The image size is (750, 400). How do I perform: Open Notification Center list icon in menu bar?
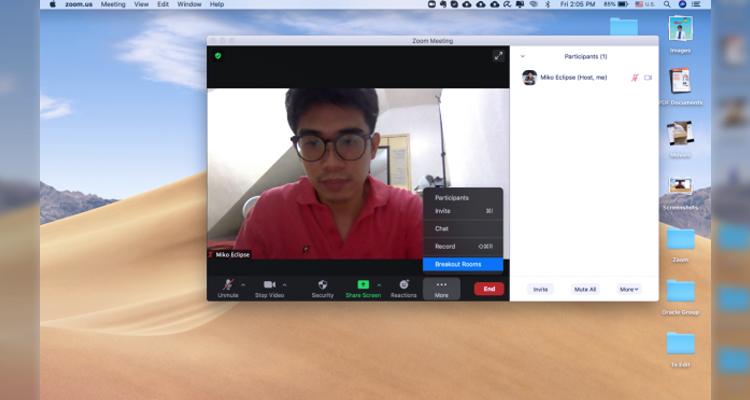[696, 4]
